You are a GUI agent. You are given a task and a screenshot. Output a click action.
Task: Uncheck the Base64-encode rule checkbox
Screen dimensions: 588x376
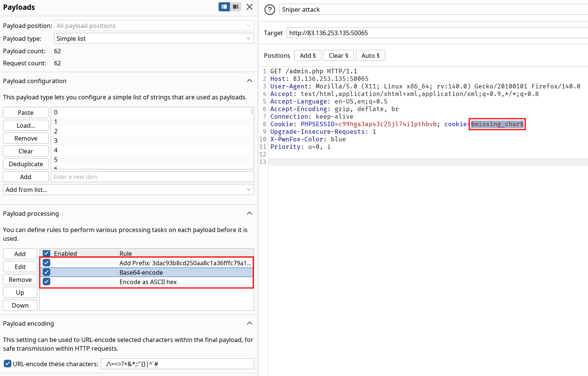click(47, 272)
